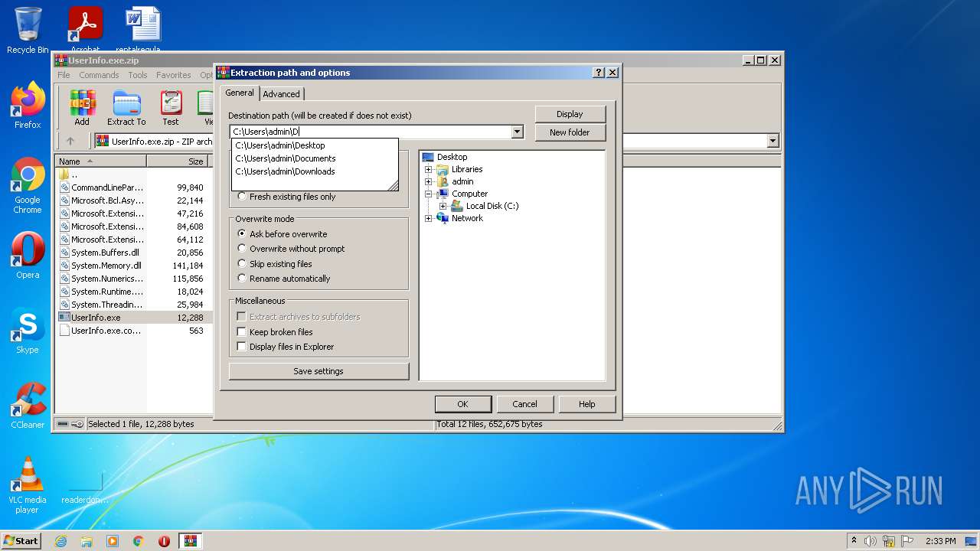This screenshot has width=980, height=551.
Task: Enable Keep broken files checkbox
Action: point(242,332)
